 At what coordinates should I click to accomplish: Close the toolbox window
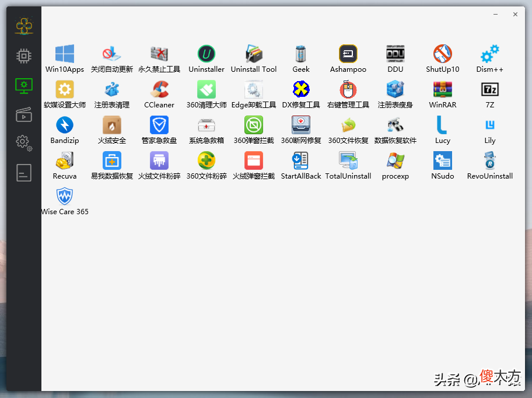pyautogui.click(x=515, y=14)
